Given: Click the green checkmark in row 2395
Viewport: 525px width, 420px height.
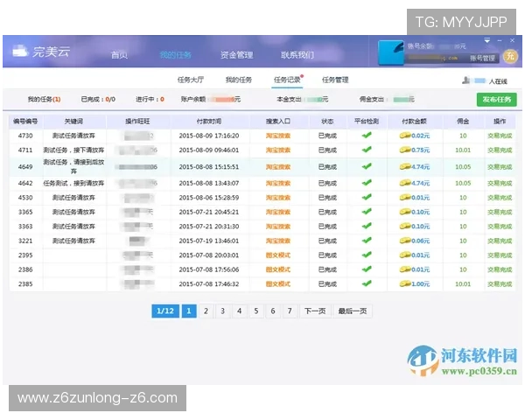Looking at the screenshot, I should [x=367, y=255].
